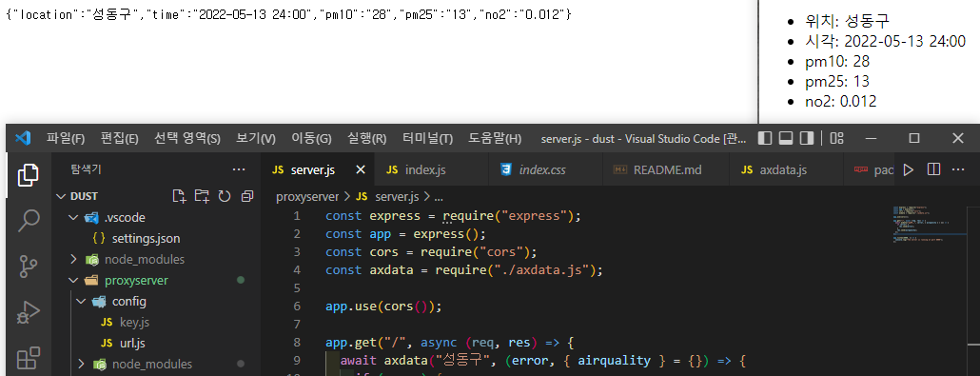Open the 도움말(H) menu
The width and height of the screenshot is (980, 376).
495,138
